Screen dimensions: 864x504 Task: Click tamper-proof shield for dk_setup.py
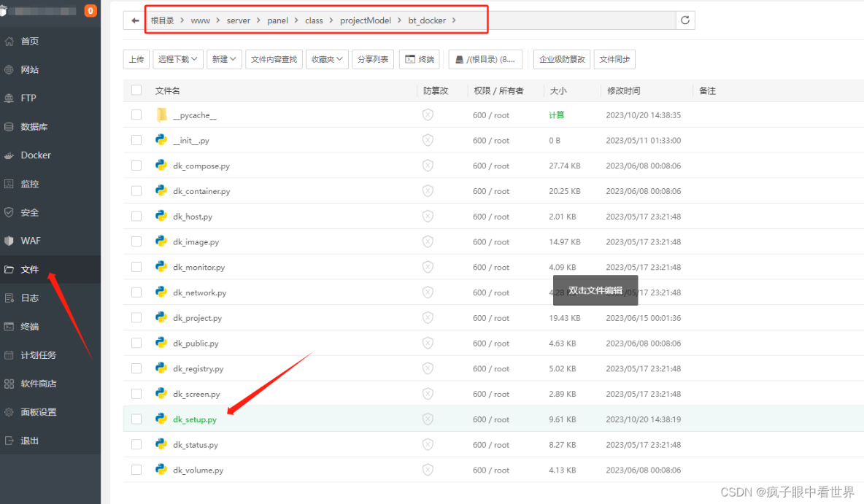coord(428,419)
